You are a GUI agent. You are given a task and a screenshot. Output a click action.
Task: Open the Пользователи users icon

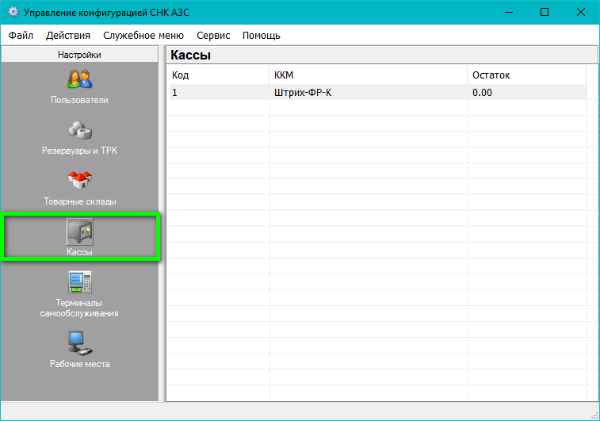pyautogui.click(x=80, y=79)
